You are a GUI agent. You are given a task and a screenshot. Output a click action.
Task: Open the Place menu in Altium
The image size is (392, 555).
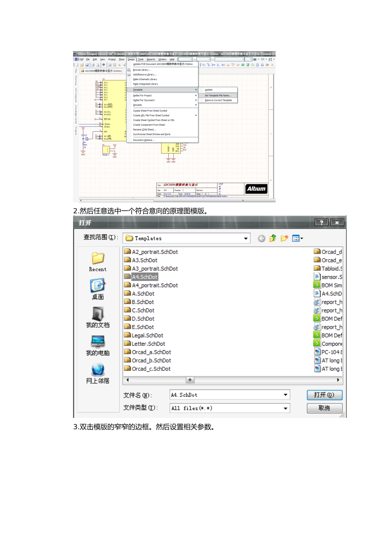122,59
